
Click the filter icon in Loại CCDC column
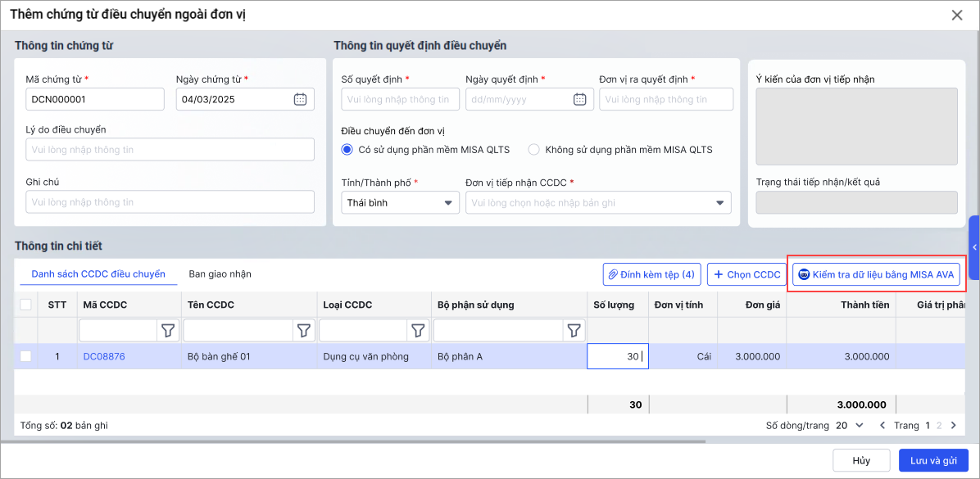click(418, 330)
